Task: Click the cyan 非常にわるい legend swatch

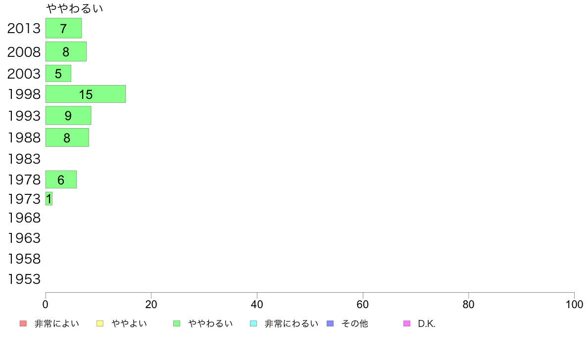Action: (253, 323)
